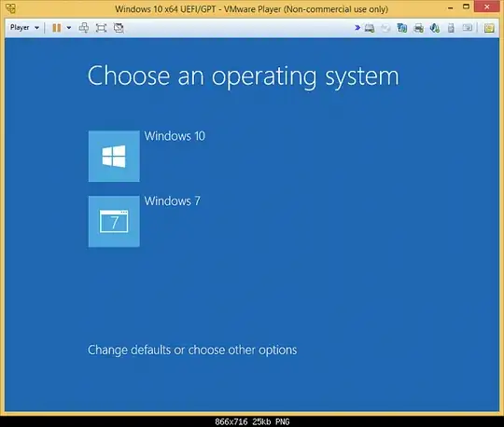The height and width of the screenshot is (427, 504).
Task: Enter full screen mode
Action: point(101,28)
